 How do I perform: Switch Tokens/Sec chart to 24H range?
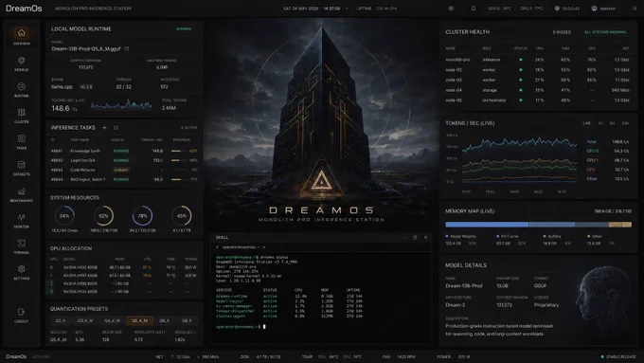[x=625, y=123]
